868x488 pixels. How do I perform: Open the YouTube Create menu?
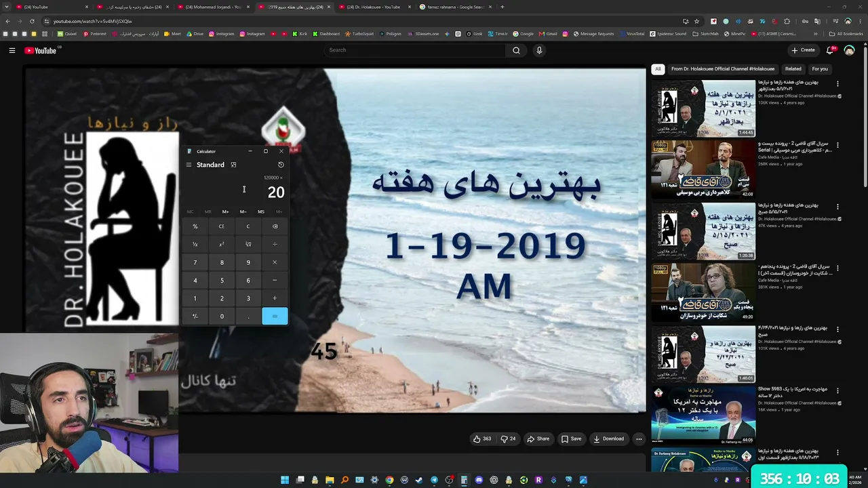tap(803, 50)
